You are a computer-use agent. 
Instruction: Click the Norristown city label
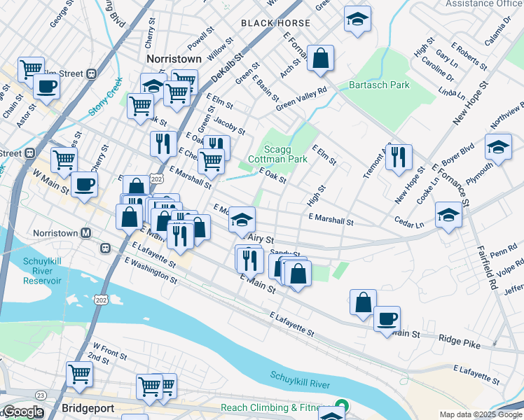(174, 59)
